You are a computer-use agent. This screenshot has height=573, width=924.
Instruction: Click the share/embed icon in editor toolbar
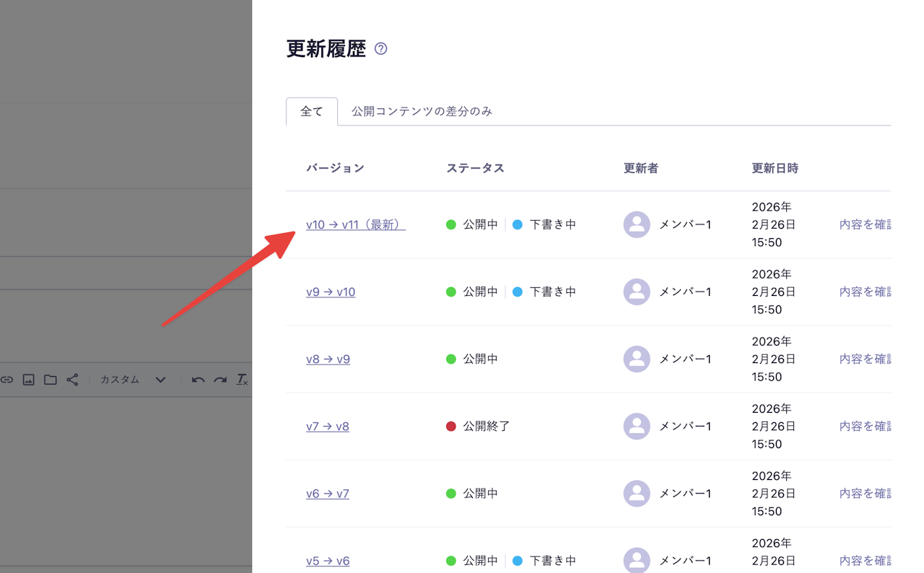click(72, 380)
